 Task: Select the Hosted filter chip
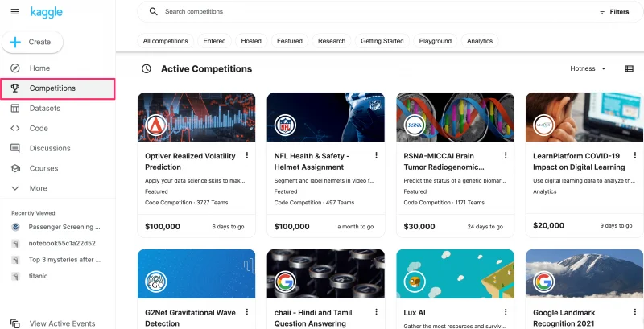pos(251,41)
